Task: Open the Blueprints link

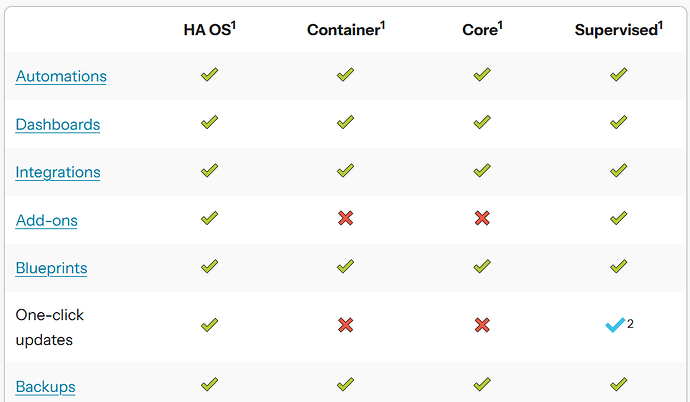Action: point(51,268)
